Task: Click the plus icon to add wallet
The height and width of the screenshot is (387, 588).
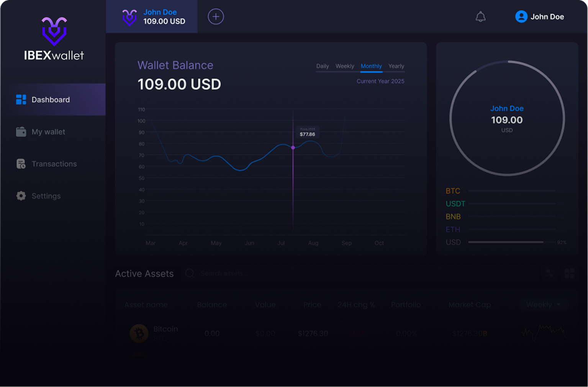Action: click(216, 17)
